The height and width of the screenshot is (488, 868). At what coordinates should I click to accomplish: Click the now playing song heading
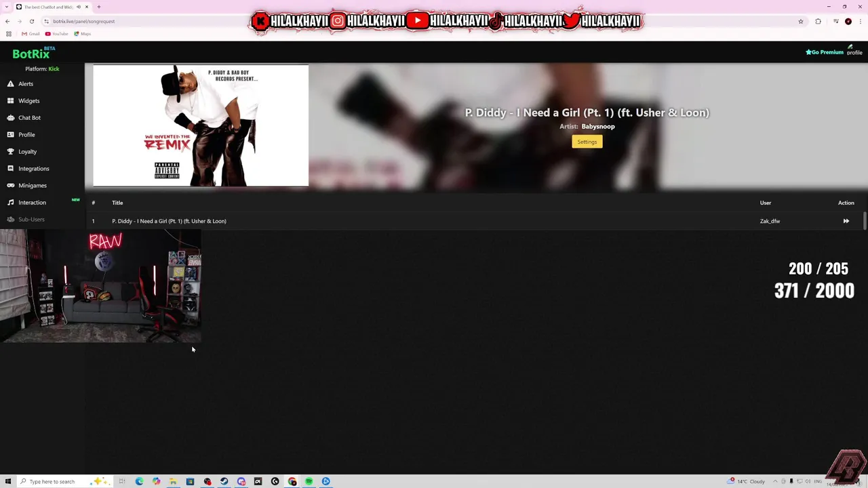(587, 113)
